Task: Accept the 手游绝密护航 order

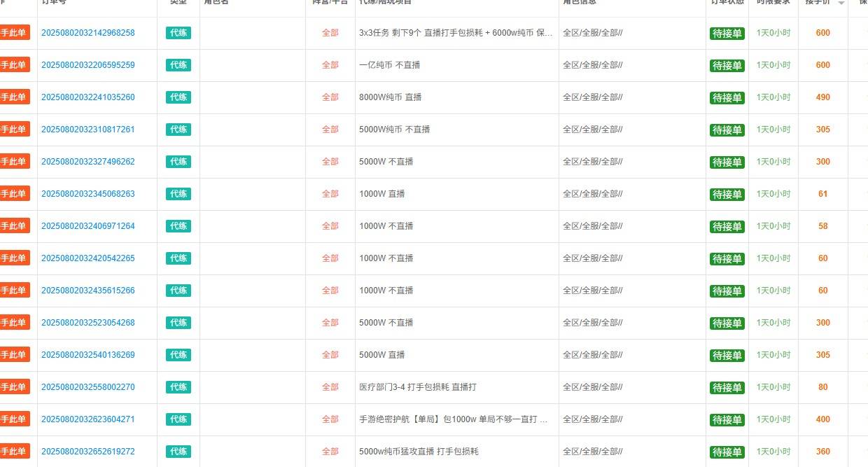Action: (x=14, y=419)
